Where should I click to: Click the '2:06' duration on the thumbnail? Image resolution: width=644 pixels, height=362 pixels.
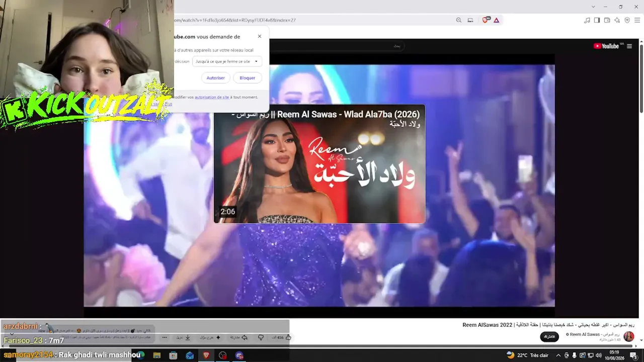228,212
